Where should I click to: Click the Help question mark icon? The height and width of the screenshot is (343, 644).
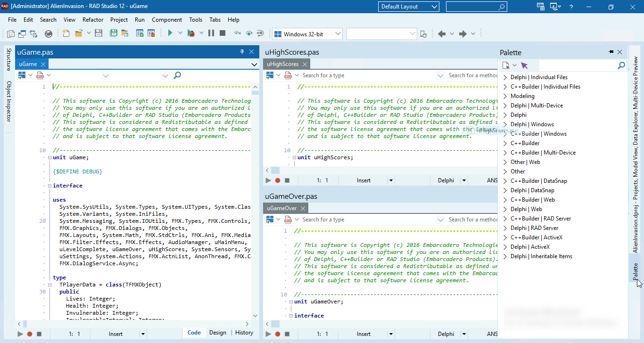click(571, 7)
